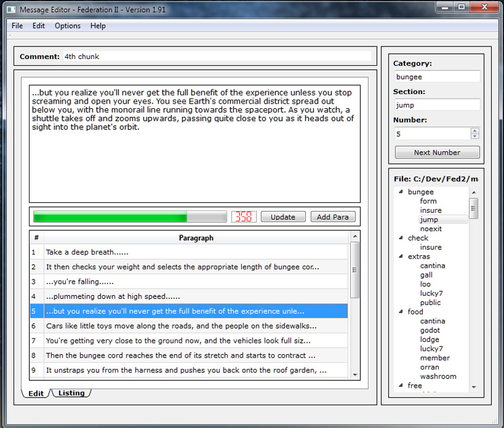This screenshot has width=504, height=428.
Task: Select the lodge tree item
Action: (x=429, y=339)
